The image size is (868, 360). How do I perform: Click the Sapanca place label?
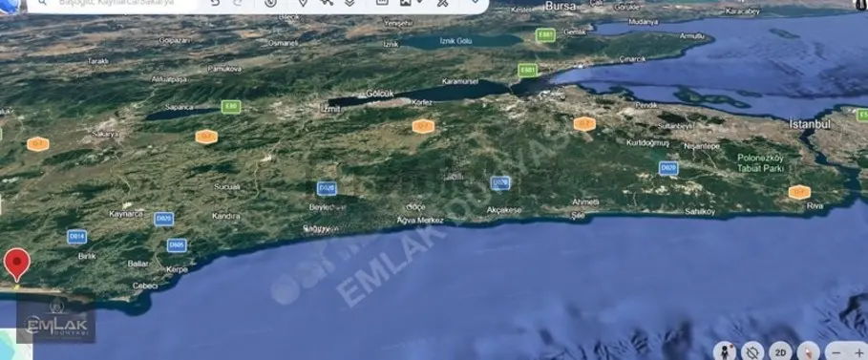pyautogui.click(x=179, y=108)
